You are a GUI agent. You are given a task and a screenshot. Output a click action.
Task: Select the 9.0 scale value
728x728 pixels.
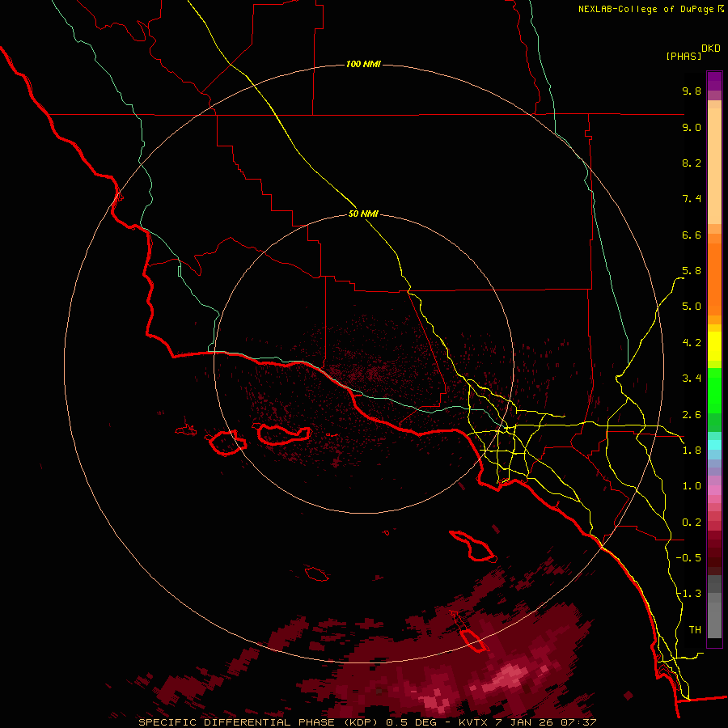coord(692,127)
